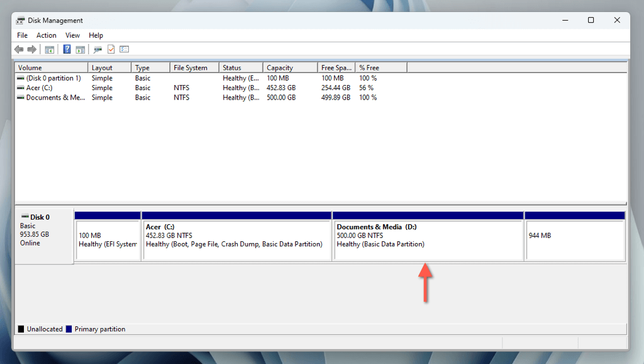
Task: Click the Forward arrow toolbar icon
Action: tap(31, 49)
